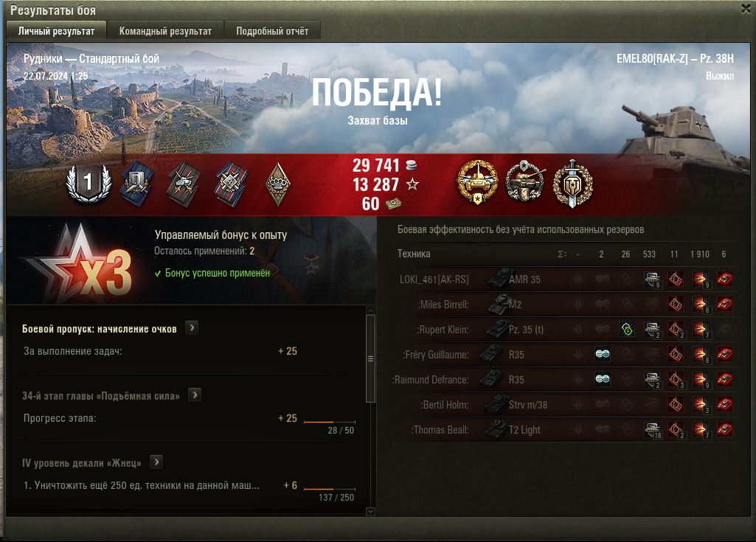Click the gold tank medal with star
The width and height of the screenshot is (756, 542).
tap(477, 183)
